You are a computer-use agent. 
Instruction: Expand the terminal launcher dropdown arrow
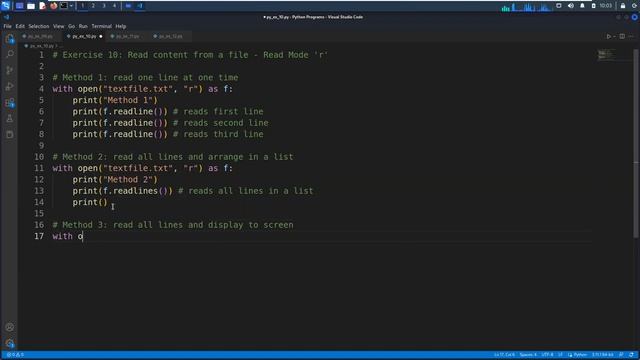(71, 6)
